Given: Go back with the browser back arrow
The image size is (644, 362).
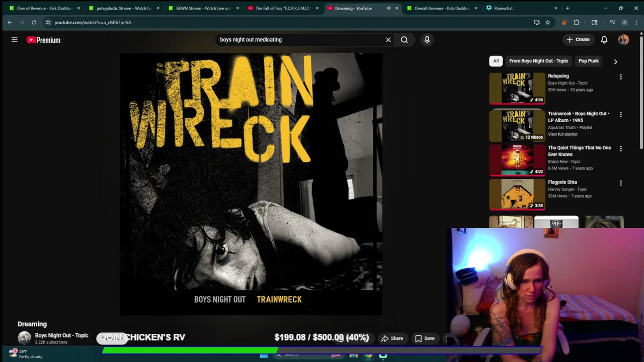Looking at the screenshot, I should point(10,22).
